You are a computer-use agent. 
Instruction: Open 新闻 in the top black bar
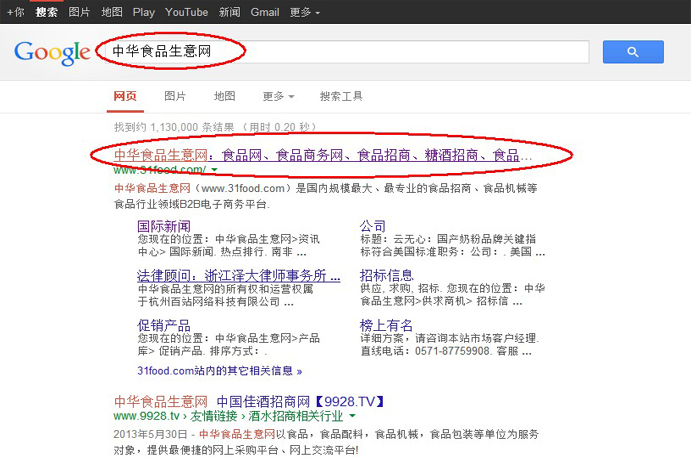pos(229,12)
